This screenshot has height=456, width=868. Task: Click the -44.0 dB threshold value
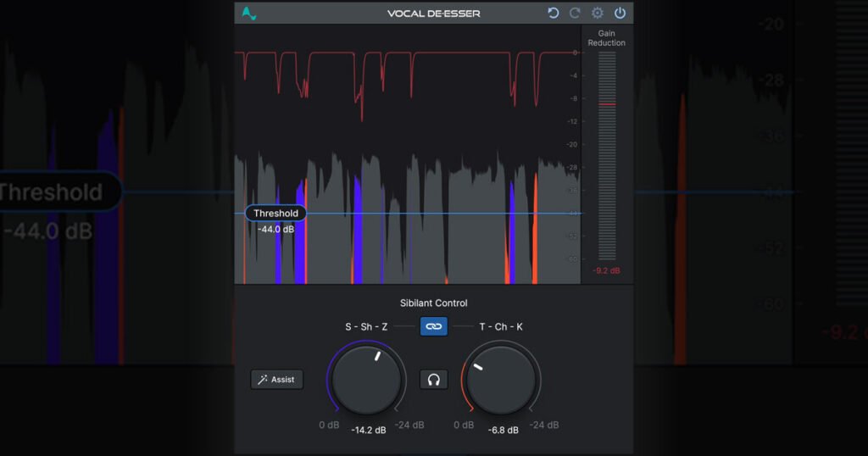pyautogui.click(x=275, y=229)
